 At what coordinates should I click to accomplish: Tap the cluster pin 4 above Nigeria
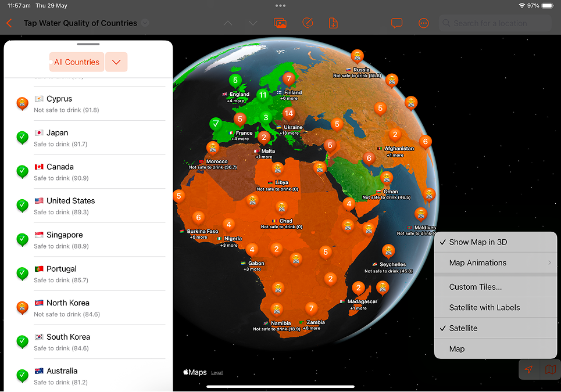228,225
